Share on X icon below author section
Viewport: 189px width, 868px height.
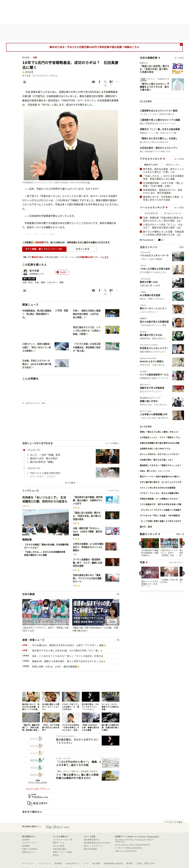[105, 290]
